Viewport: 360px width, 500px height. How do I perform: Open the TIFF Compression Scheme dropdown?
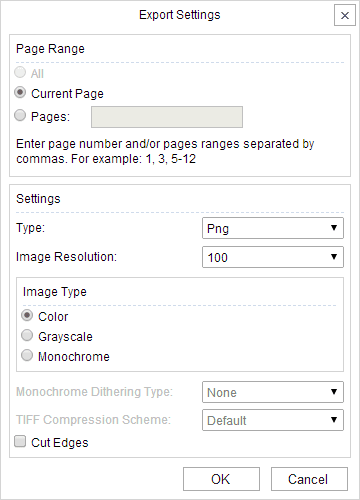point(273,420)
